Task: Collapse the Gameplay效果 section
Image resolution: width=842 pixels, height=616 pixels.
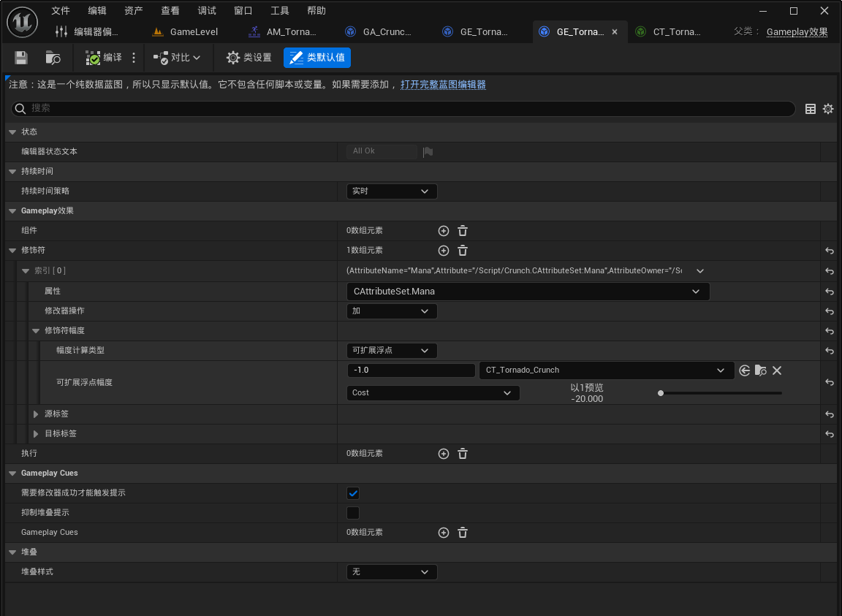Action: 12,211
